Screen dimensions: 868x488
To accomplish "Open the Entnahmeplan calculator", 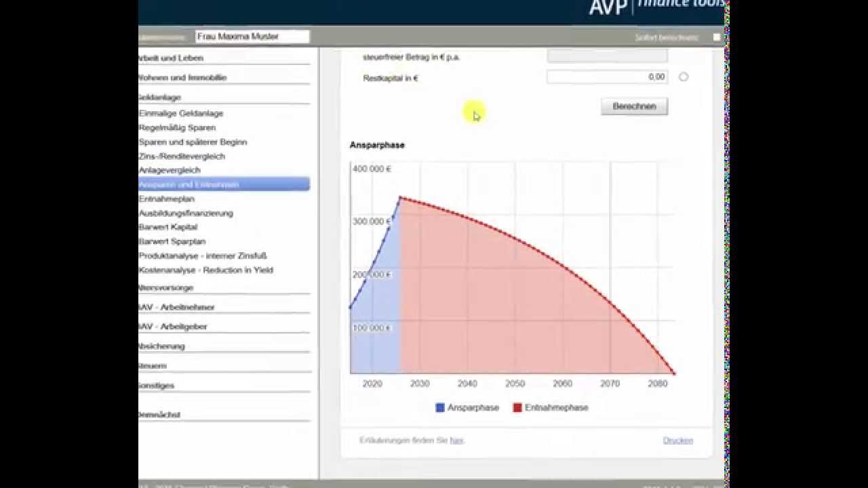I will (x=167, y=199).
